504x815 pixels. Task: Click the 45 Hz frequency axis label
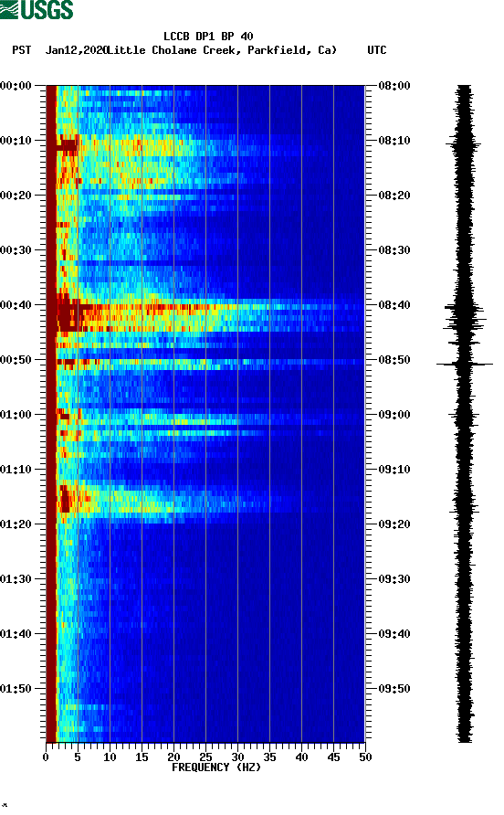pyautogui.click(x=333, y=757)
